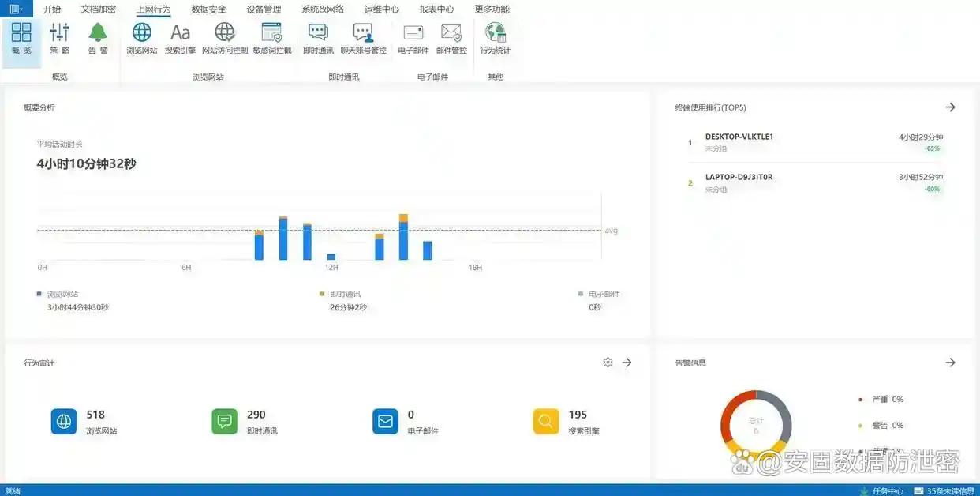The height and width of the screenshot is (496, 980).
Task: Click 3小时44分钟30秒 browsing duration
Action: (x=78, y=307)
